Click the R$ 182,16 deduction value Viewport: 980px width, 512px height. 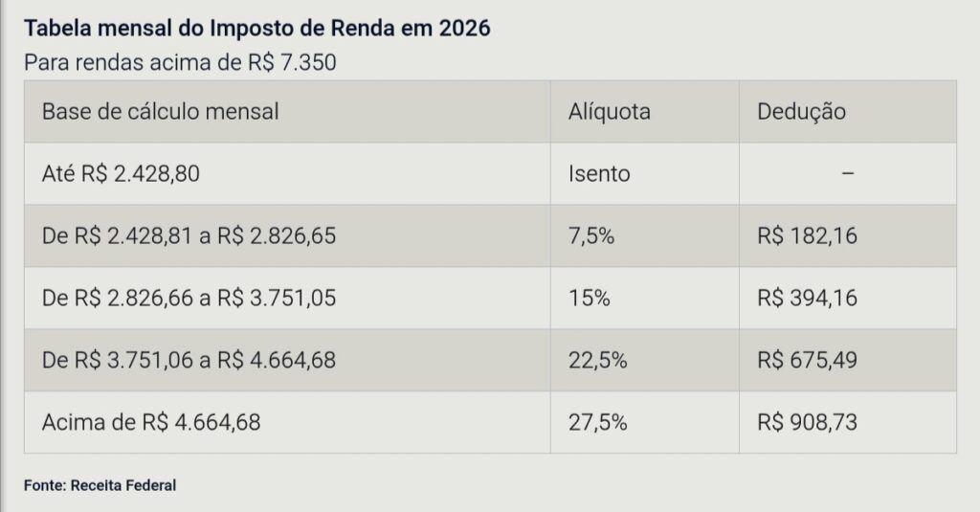click(x=807, y=235)
